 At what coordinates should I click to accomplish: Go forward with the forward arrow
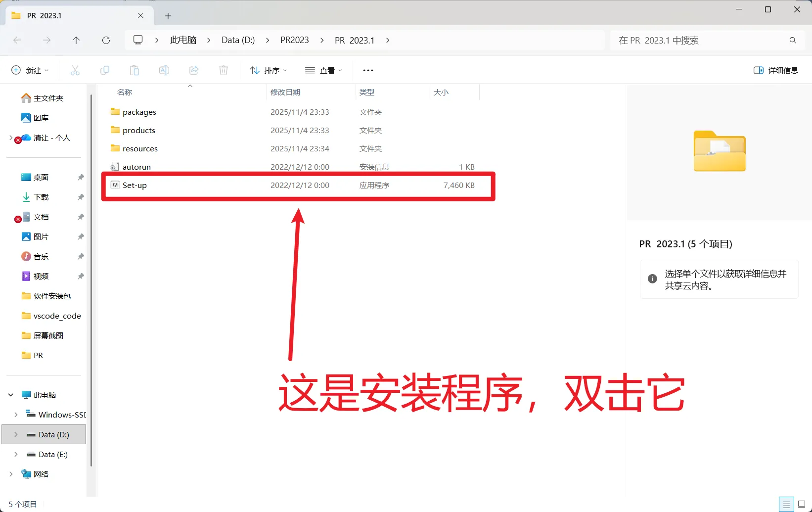pos(47,40)
